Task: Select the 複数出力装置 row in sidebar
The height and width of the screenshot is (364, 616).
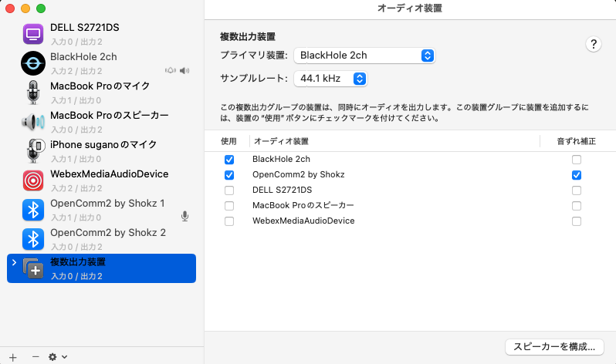Action: coord(101,268)
